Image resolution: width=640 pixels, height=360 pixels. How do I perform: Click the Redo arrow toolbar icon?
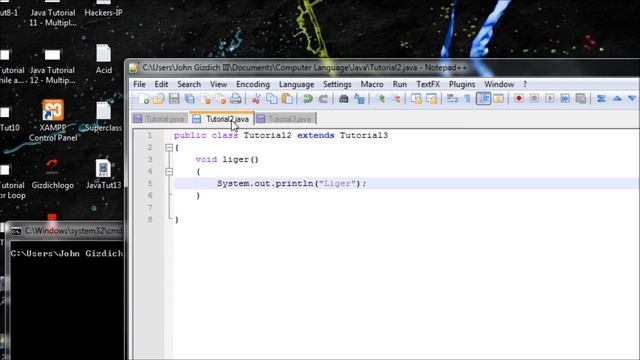pos(323,99)
